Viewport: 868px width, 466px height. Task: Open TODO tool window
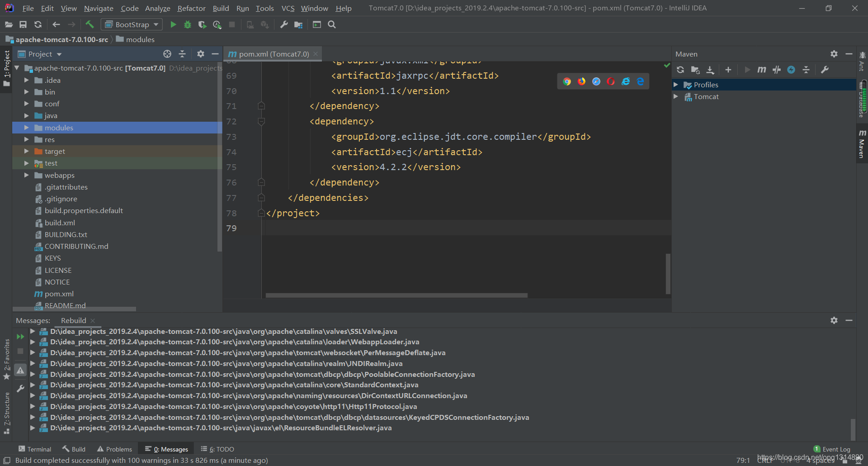click(217, 449)
